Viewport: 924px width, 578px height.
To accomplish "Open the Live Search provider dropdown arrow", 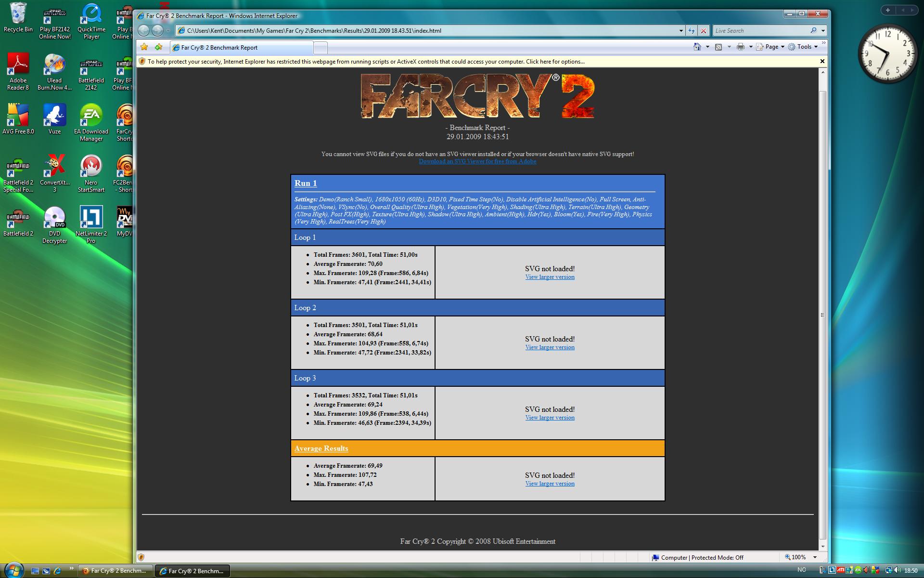I will [x=823, y=30].
